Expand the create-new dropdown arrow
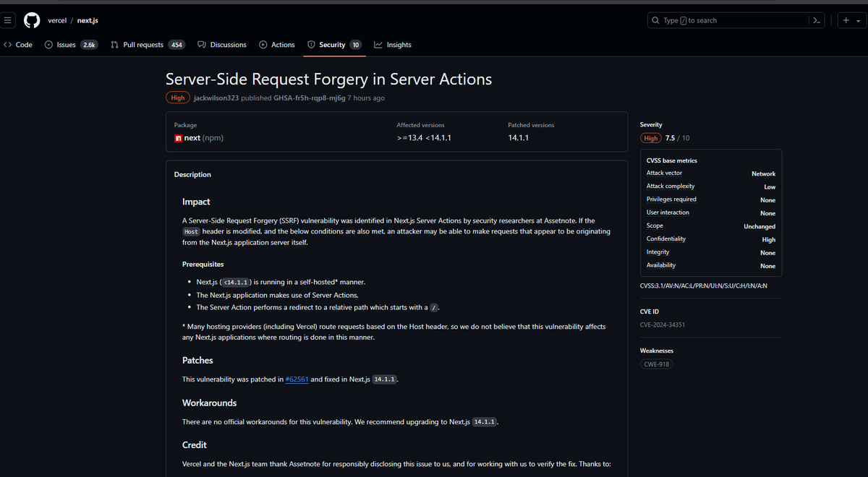The height and width of the screenshot is (477, 868). [859, 21]
